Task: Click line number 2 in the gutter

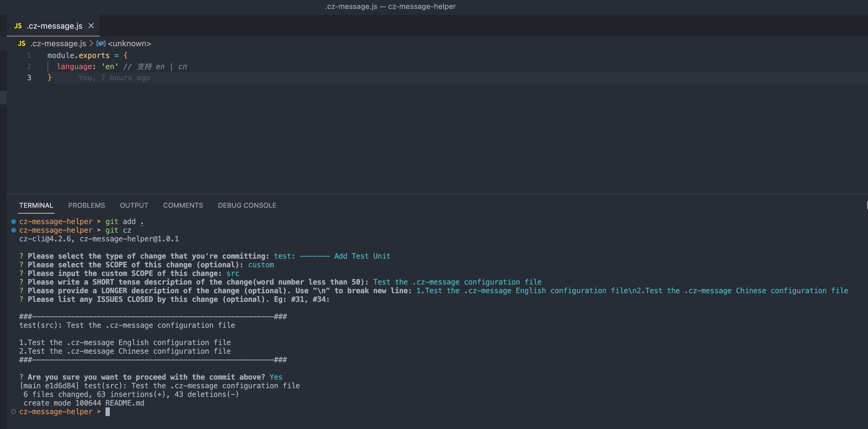Action: [29, 67]
